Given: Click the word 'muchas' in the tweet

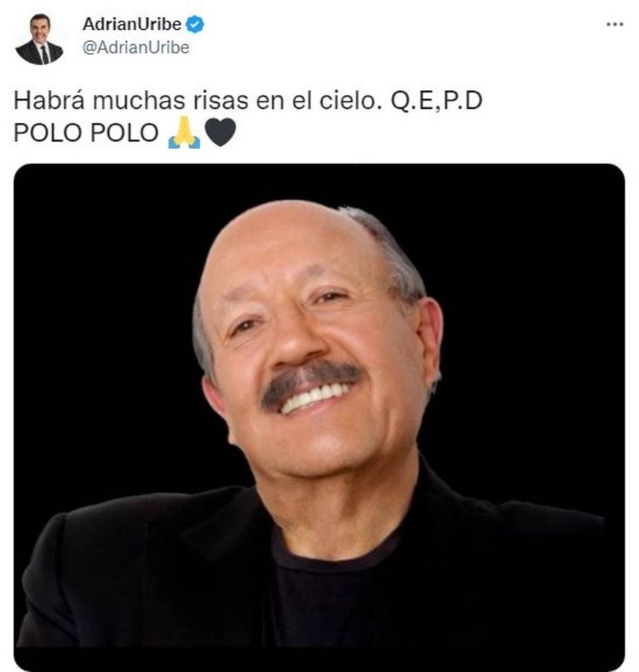Looking at the screenshot, I should coord(139,101).
